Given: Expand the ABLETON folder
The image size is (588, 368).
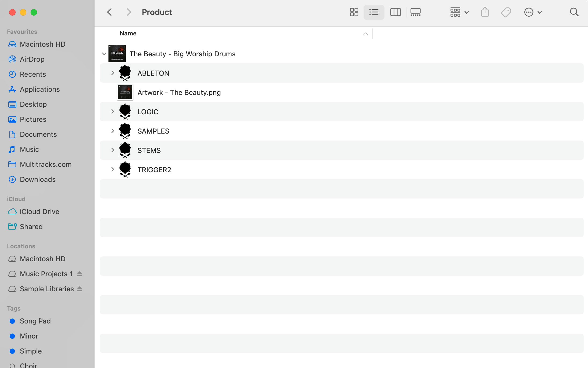Looking at the screenshot, I should tap(113, 73).
